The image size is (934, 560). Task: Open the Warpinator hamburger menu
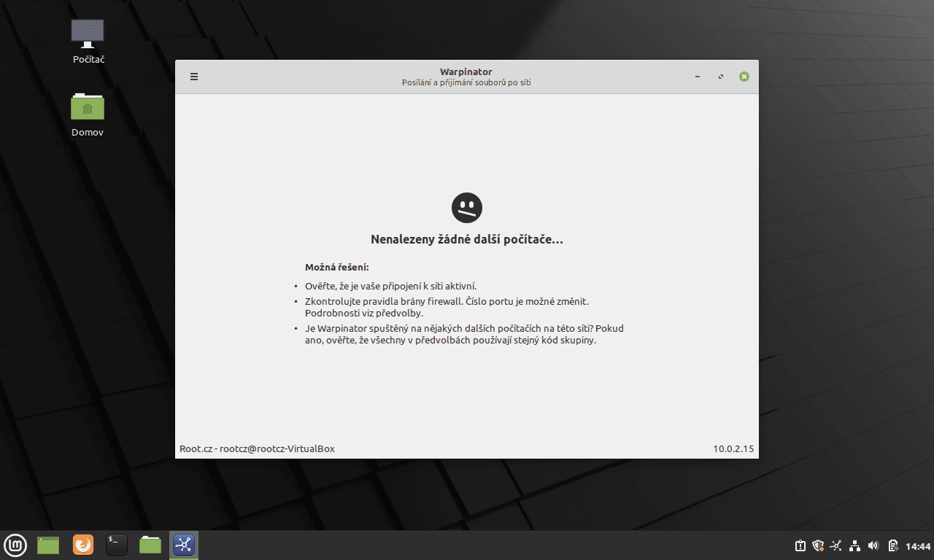[x=193, y=76]
